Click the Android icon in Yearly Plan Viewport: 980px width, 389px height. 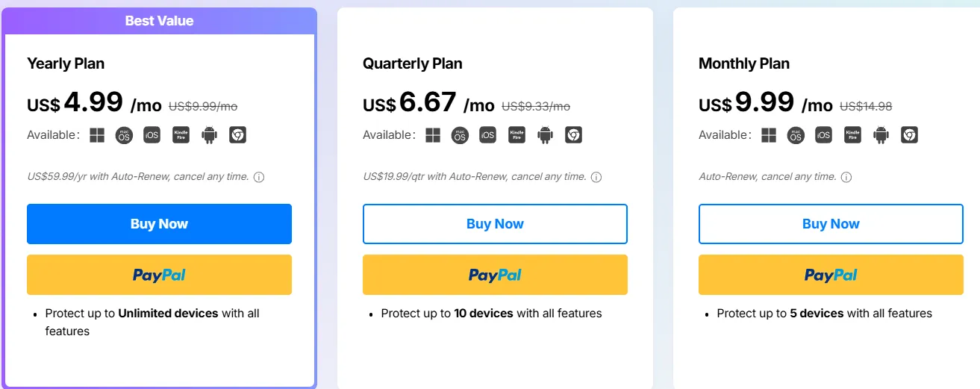click(209, 135)
